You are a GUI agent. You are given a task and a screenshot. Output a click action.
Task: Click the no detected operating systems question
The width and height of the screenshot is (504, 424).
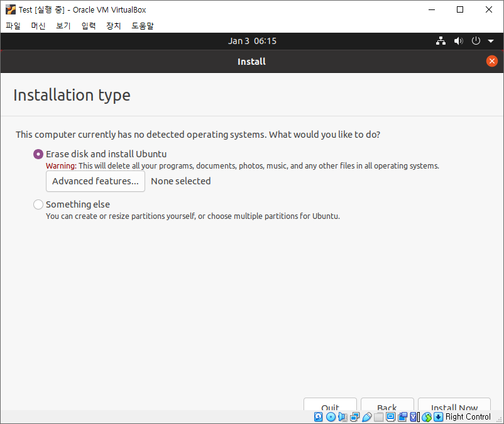198,135
